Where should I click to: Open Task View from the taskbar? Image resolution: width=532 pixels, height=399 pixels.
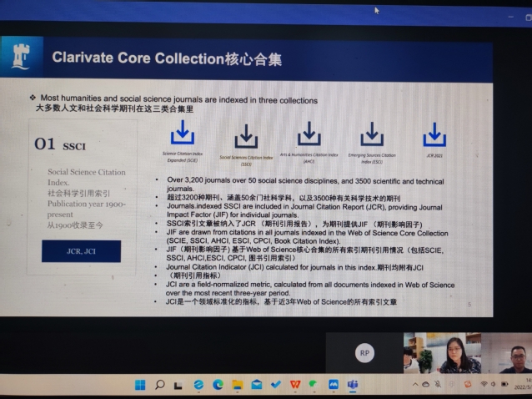pos(178,386)
